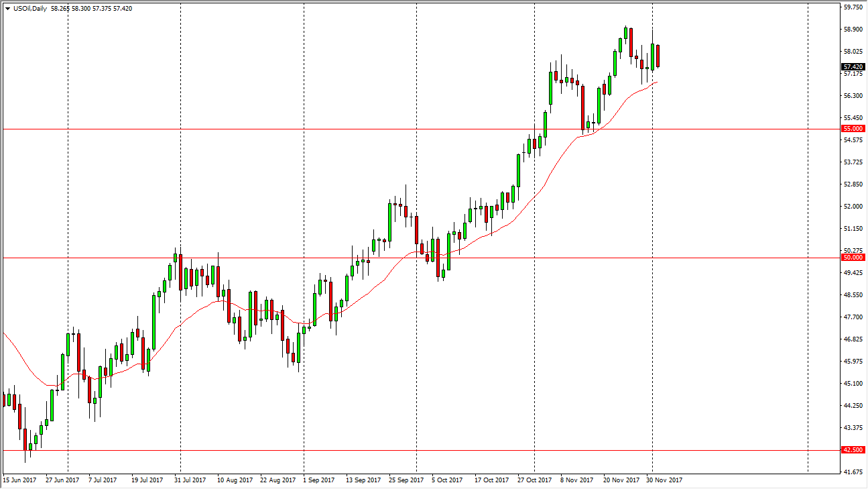Image resolution: width=868 pixels, height=489 pixels.
Task: Click the 53.725 price axis label
Action: click(853, 162)
